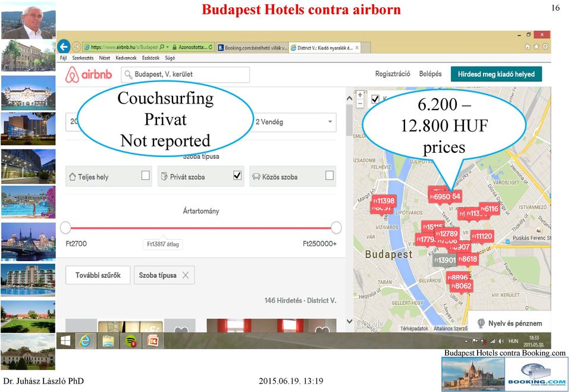This screenshot has height=392, width=571.
Task: Click the Belépés link
Action: click(431, 74)
